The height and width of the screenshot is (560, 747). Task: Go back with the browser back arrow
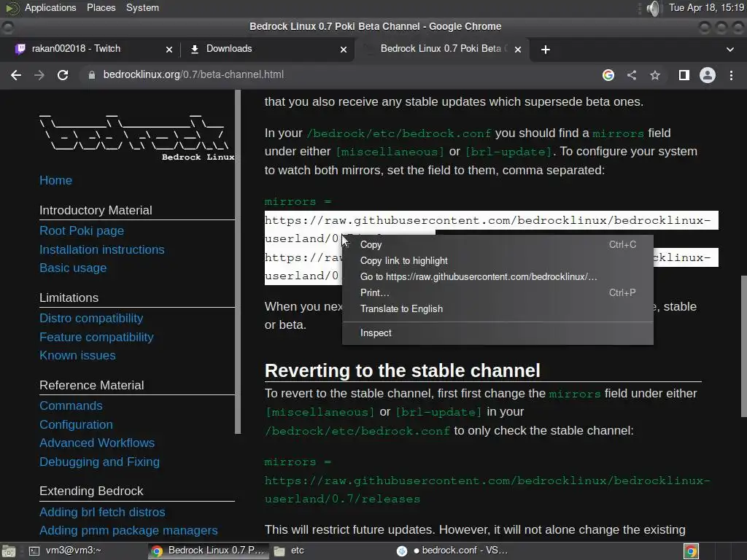(16, 75)
